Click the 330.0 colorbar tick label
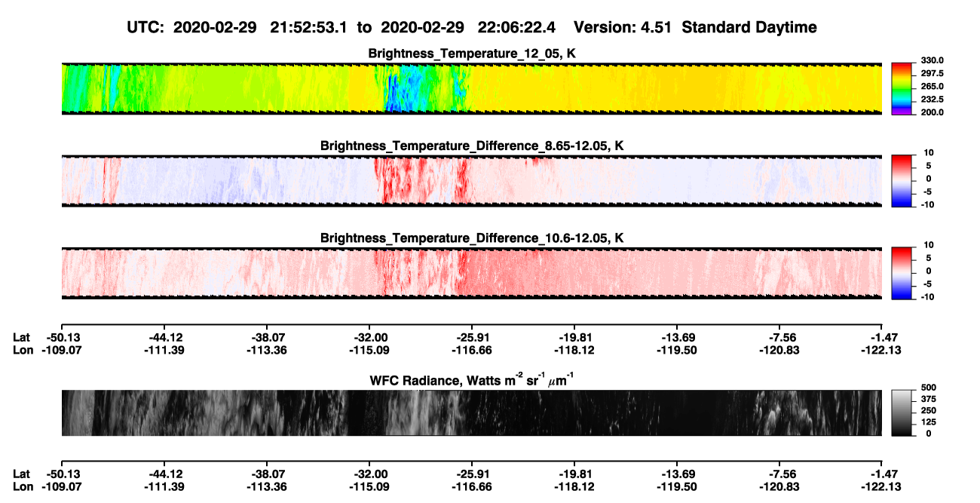The height and width of the screenshot is (503, 980). pyautogui.click(x=933, y=60)
